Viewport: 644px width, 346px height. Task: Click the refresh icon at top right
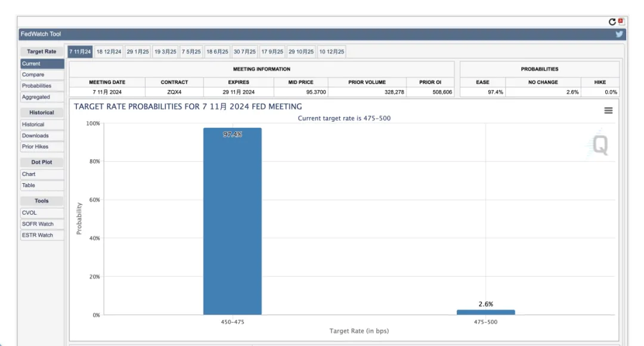pyautogui.click(x=612, y=22)
